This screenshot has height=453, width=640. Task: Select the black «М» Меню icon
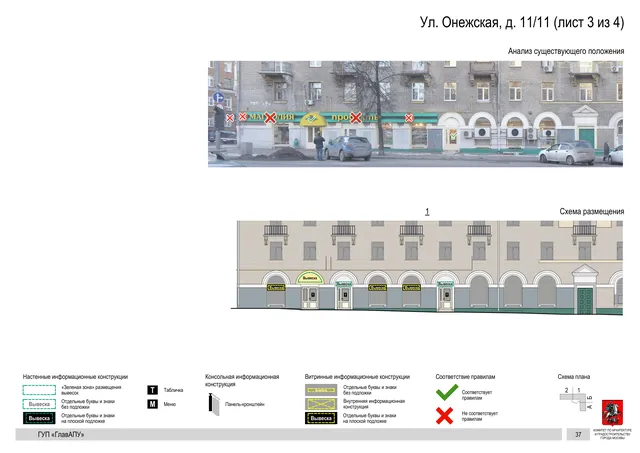click(x=153, y=404)
